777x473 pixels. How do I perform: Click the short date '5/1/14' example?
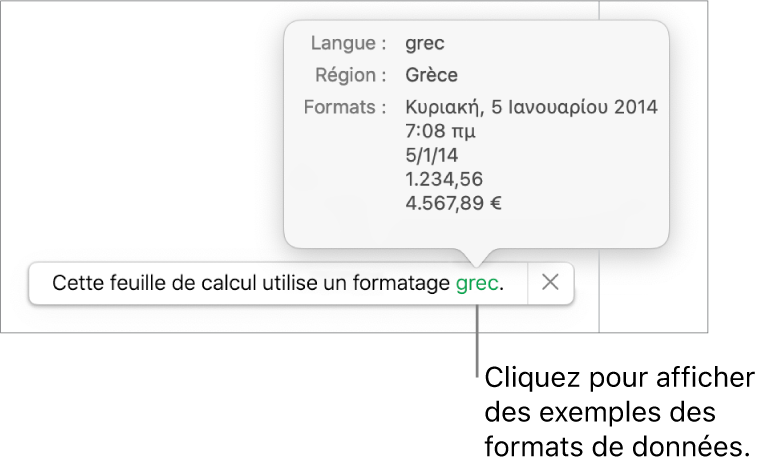[x=432, y=155]
